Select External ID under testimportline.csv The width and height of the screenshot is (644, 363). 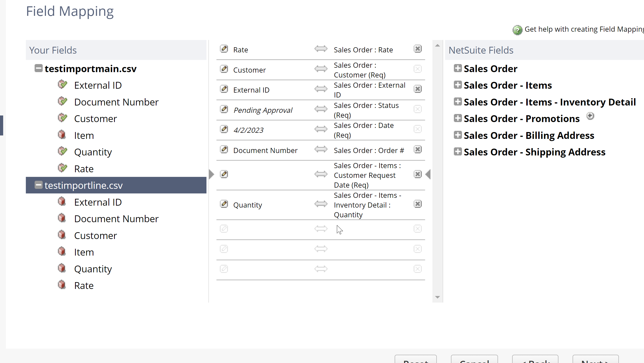point(98,202)
